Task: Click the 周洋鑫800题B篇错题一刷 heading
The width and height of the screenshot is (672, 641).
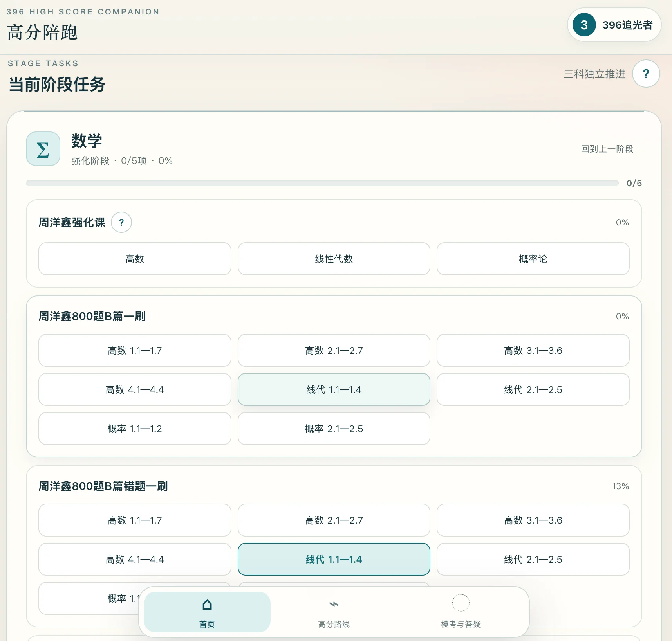Action: [x=103, y=486]
